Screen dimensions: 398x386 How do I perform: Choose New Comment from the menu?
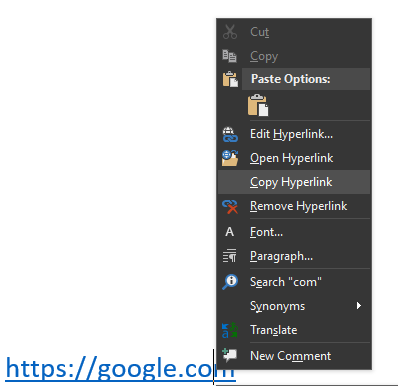[x=294, y=356]
